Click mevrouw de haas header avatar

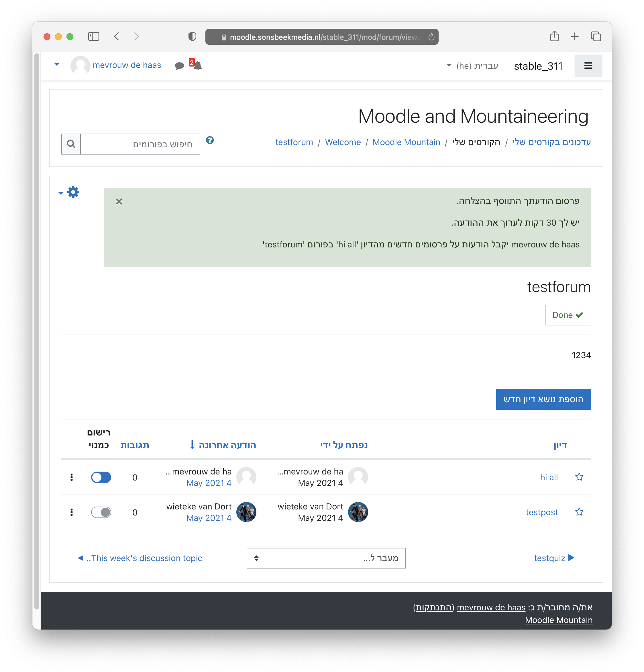[x=80, y=65]
